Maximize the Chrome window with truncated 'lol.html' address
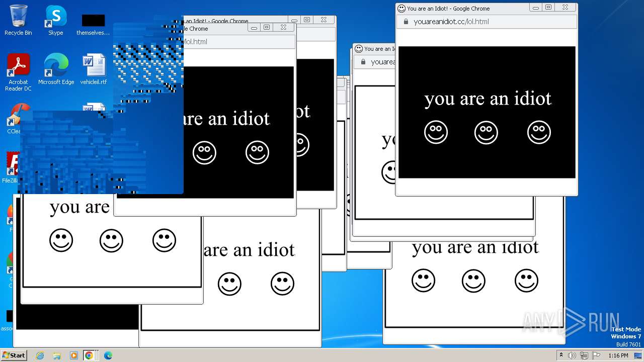Screen dimensions: 644x362 click(267, 27)
